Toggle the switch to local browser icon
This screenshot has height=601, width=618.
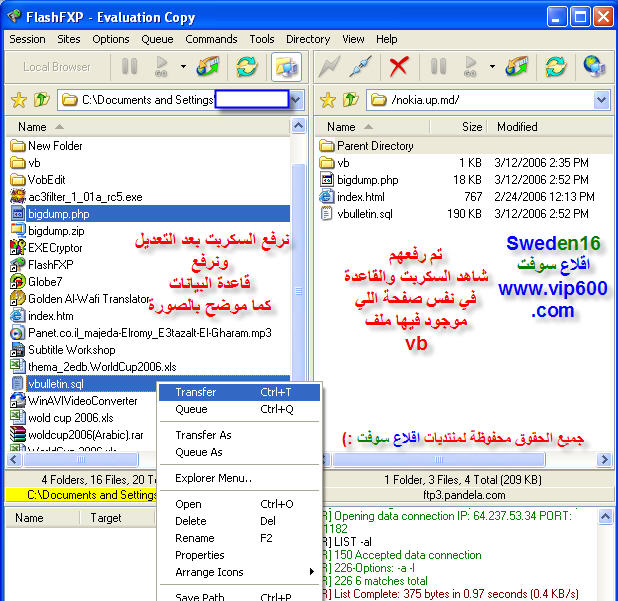point(287,67)
